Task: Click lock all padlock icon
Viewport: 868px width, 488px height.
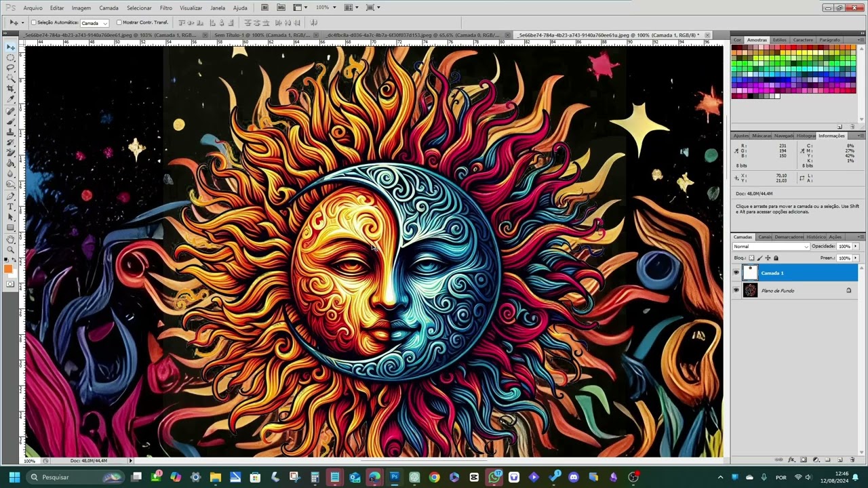Action: [x=776, y=258]
